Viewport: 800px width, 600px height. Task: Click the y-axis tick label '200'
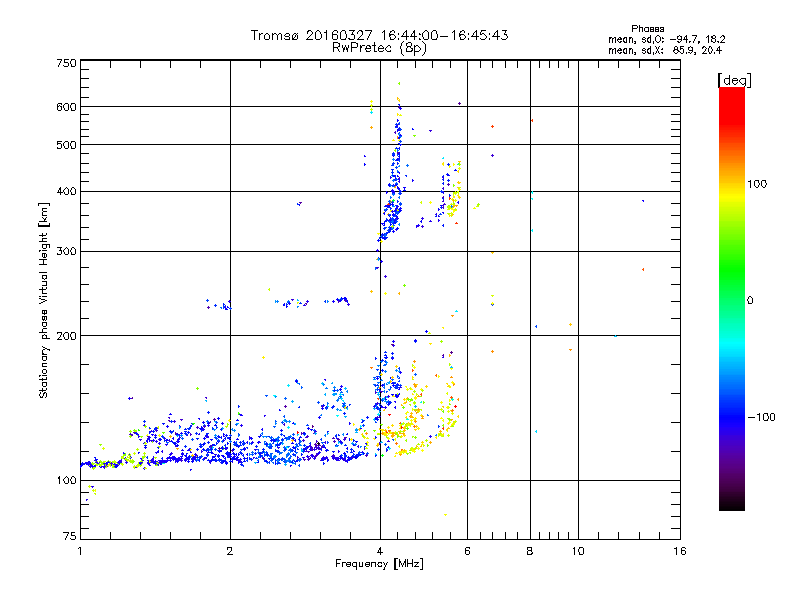tap(66, 336)
